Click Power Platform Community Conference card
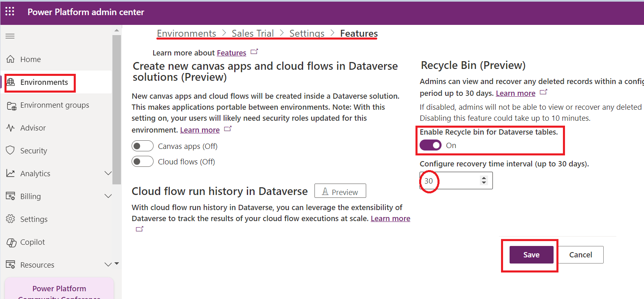644x299 pixels. (59, 288)
